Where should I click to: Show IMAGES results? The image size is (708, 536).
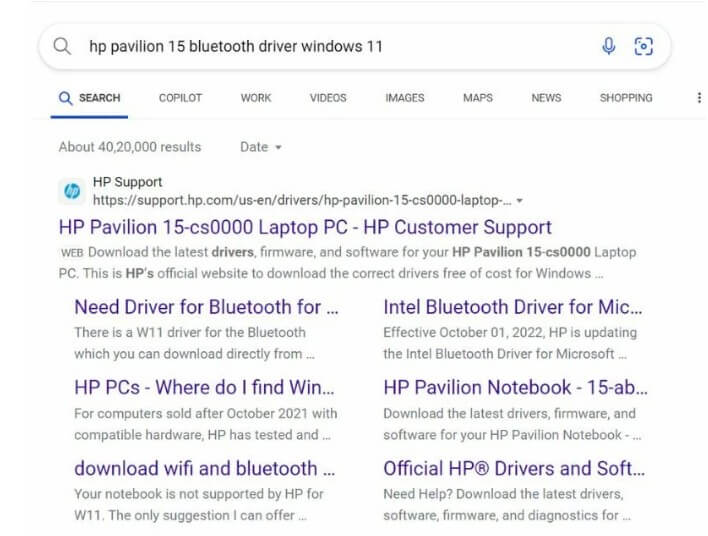[405, 98]
